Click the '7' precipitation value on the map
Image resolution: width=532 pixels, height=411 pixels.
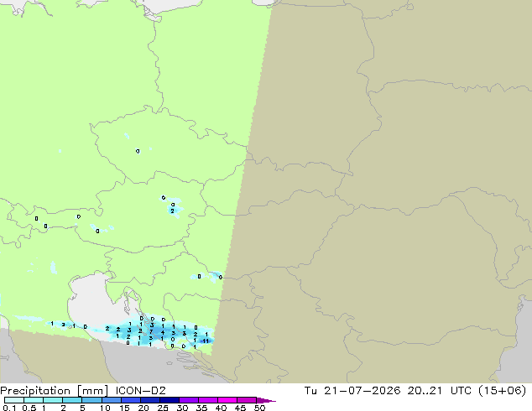(151, 331)
